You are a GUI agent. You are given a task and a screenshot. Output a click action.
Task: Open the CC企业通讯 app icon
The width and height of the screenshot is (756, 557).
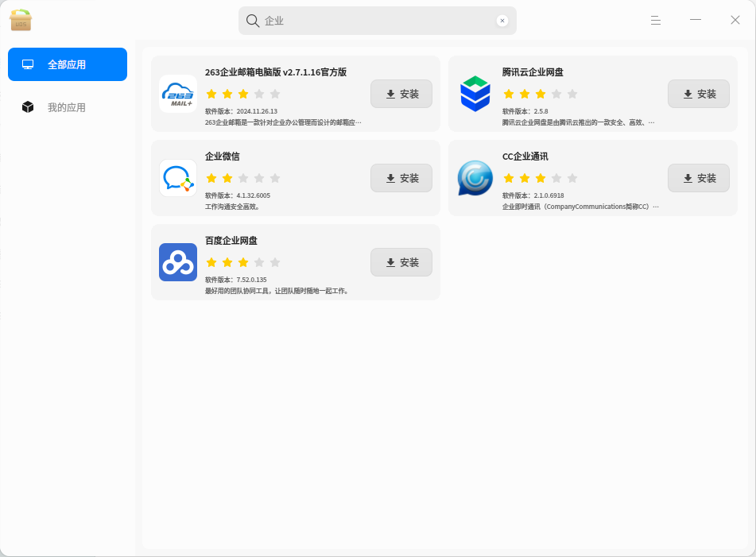[x=475, y=178]
